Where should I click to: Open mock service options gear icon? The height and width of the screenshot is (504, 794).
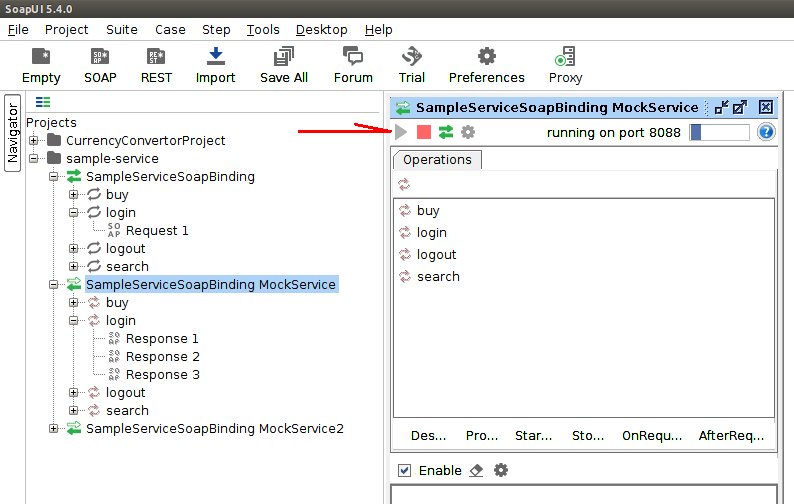[x=467, y=132]
